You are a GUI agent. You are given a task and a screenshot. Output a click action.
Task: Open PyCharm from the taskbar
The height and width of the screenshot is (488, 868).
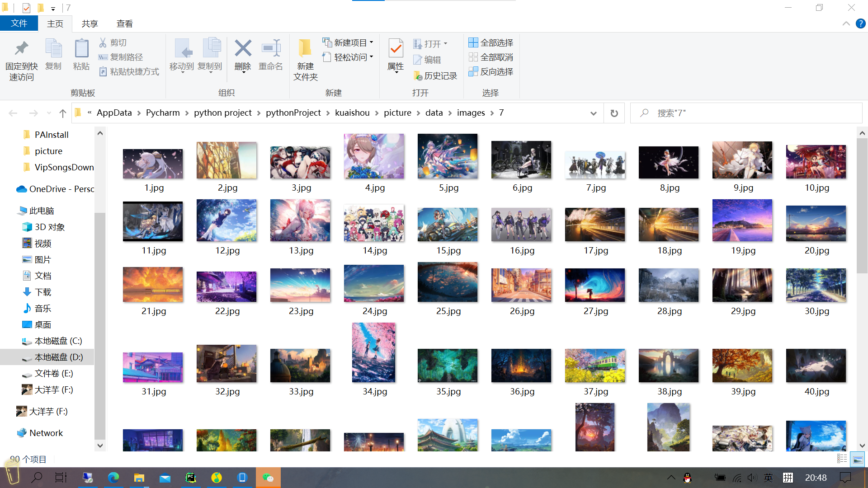click(191, 478)
